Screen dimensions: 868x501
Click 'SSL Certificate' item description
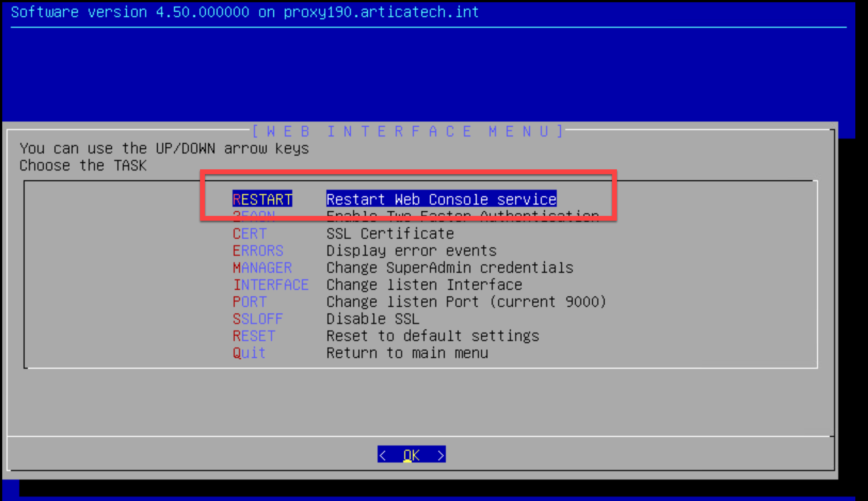(390, 234)
